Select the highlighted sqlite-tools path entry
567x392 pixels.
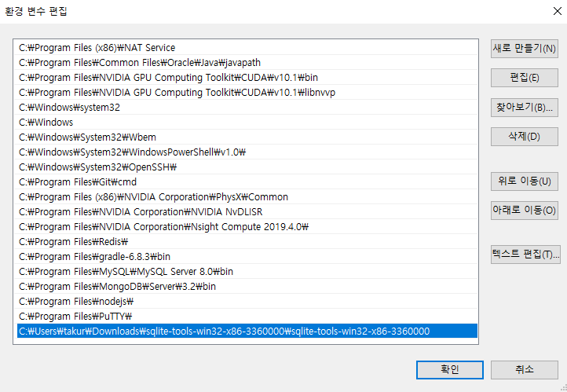coord(247,332)
